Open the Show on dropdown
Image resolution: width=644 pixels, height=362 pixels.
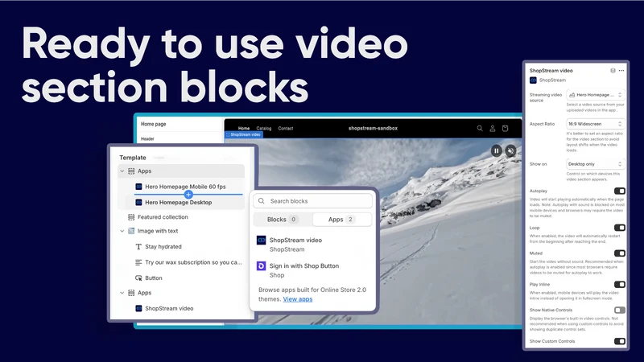coord(596,164)
